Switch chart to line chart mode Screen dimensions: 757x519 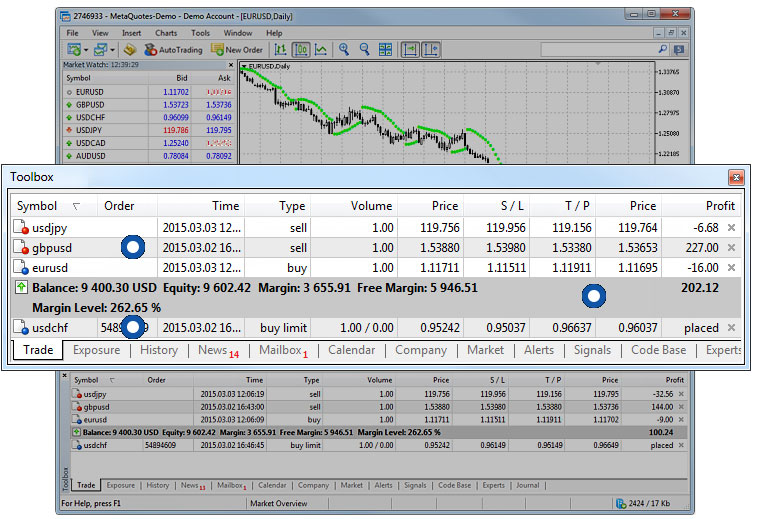321,49
